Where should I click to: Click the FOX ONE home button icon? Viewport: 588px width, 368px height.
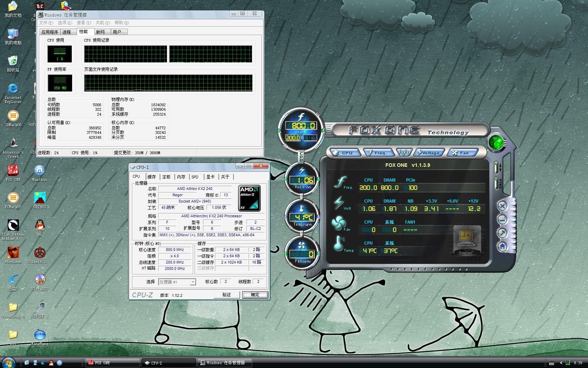pyautogui.click(x=502, y=247)
